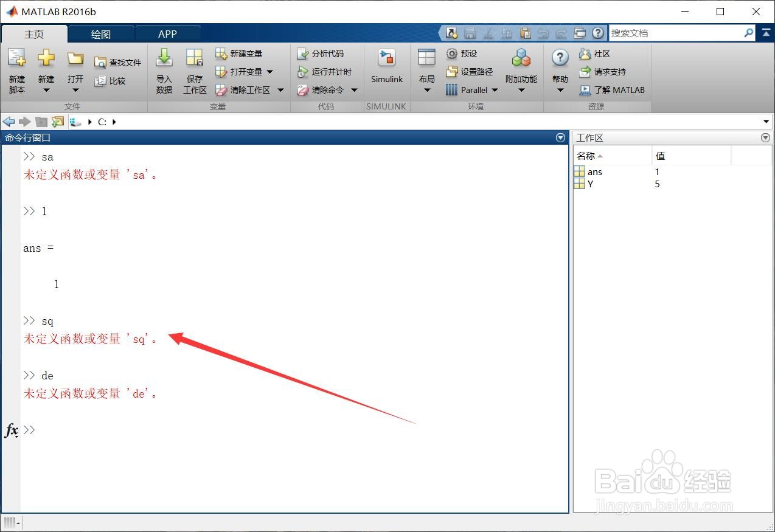Open the Parallel dropdown

point(495,90)
